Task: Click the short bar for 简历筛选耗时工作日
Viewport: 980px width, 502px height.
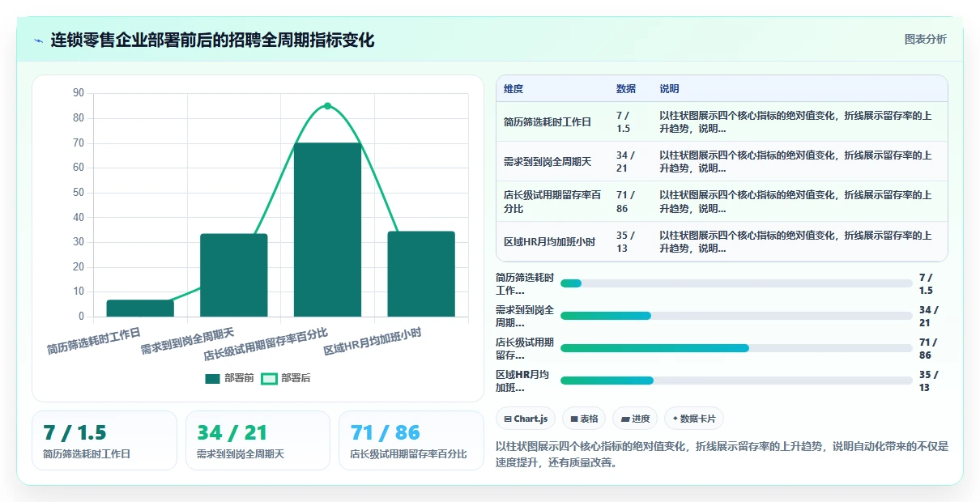Action: pyautogui.click(x=140, y=308)
